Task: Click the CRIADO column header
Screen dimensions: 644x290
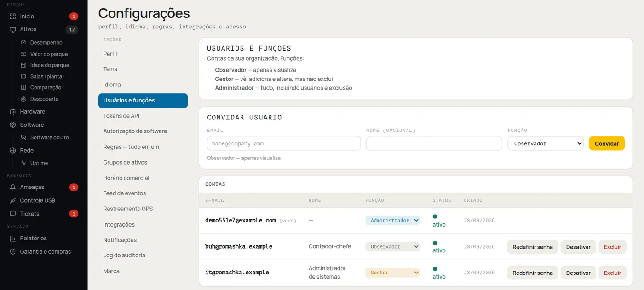Action: coord(473,200)
